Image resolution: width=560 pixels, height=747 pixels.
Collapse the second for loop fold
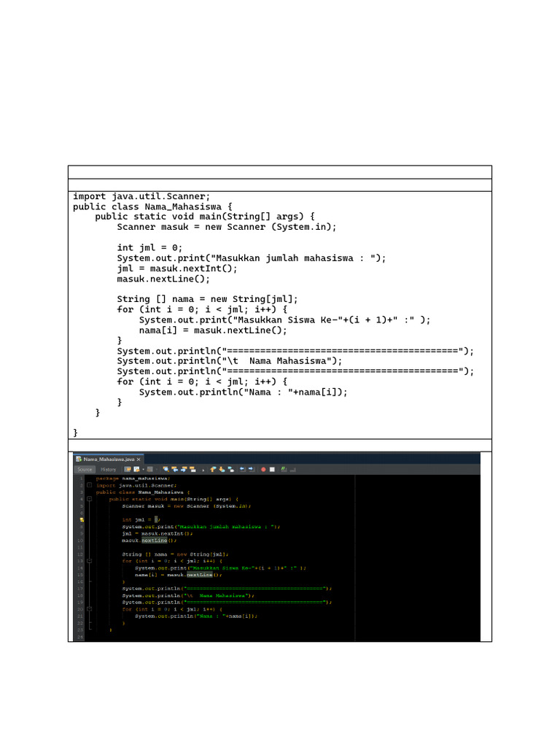pyautogui.click(x=89, y=609)
